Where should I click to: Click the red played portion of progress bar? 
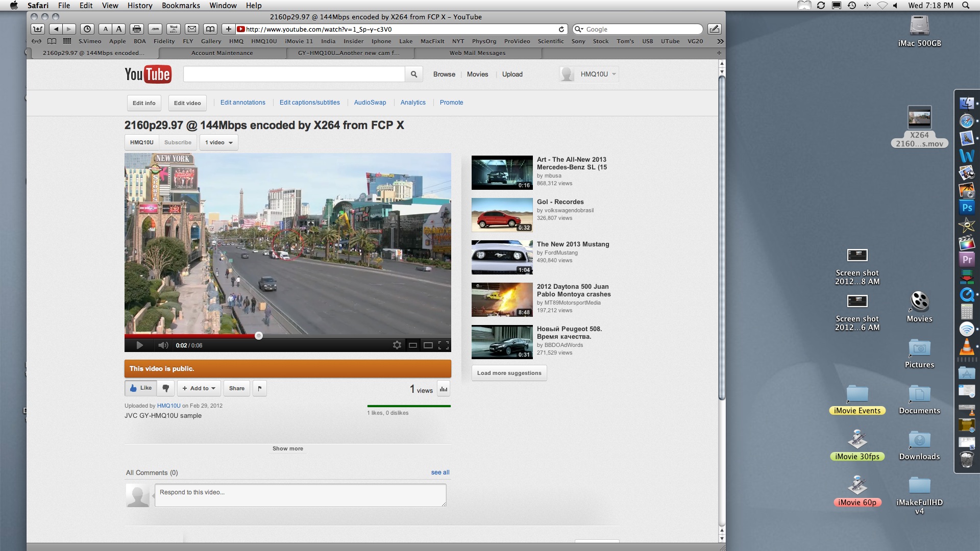(x=190, y=336)
